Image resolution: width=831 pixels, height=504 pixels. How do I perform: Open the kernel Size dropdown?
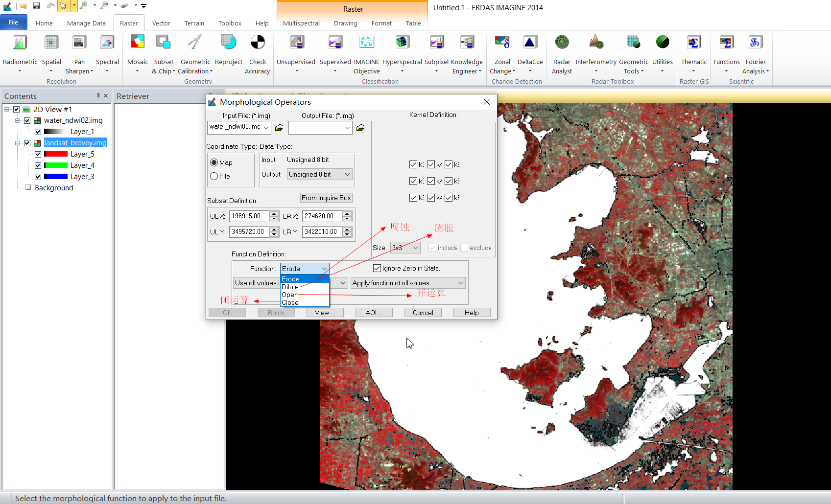pos(405,248)
